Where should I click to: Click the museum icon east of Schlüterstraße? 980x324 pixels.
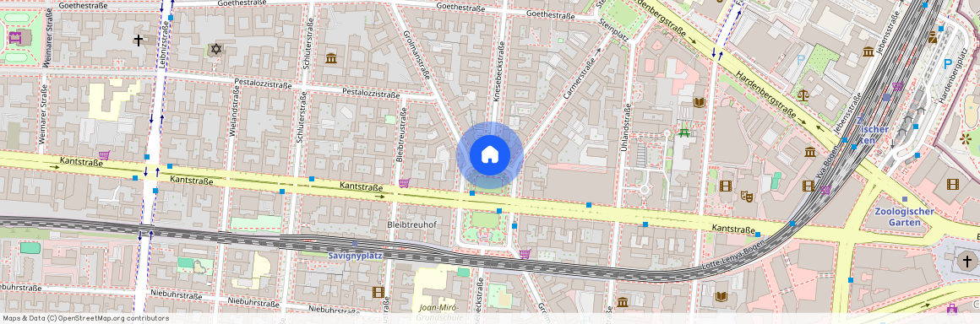330,58
